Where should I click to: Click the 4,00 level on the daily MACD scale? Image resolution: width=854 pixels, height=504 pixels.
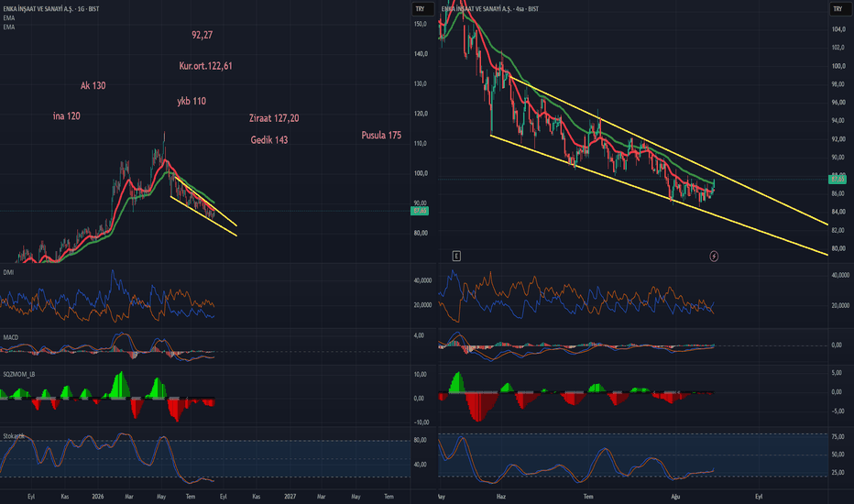coord(419,335)
